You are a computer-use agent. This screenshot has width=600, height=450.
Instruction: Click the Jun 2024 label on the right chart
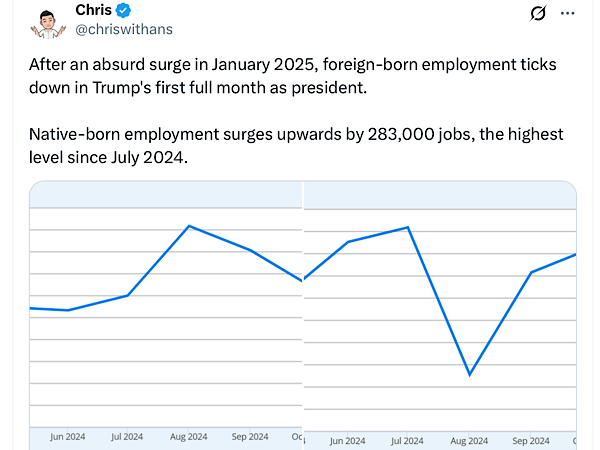click(x=347, y=440)
